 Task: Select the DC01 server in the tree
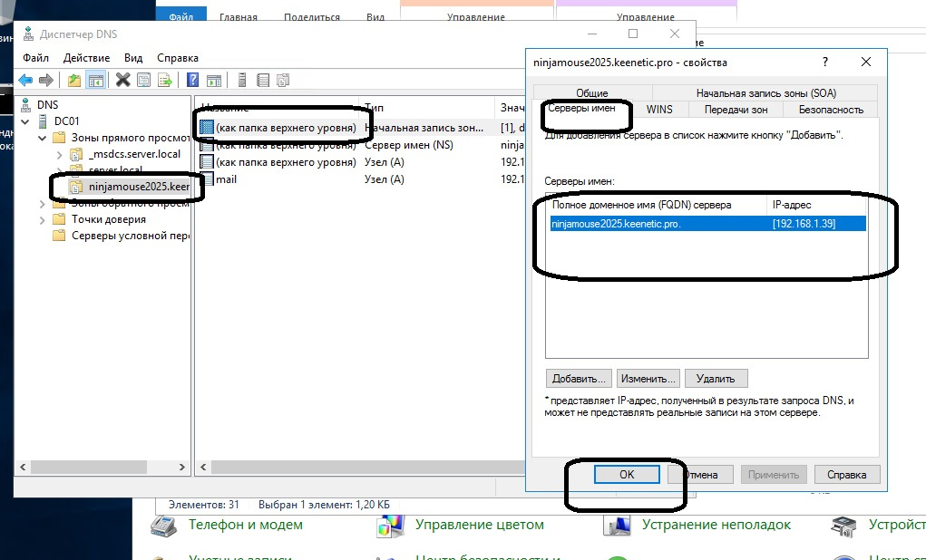tap(66, 121)
